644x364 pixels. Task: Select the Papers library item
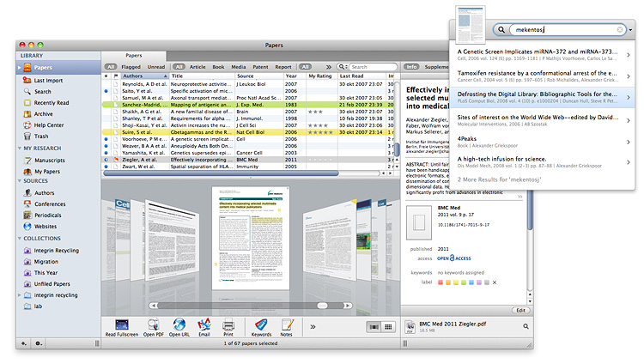tap(58, 67)
